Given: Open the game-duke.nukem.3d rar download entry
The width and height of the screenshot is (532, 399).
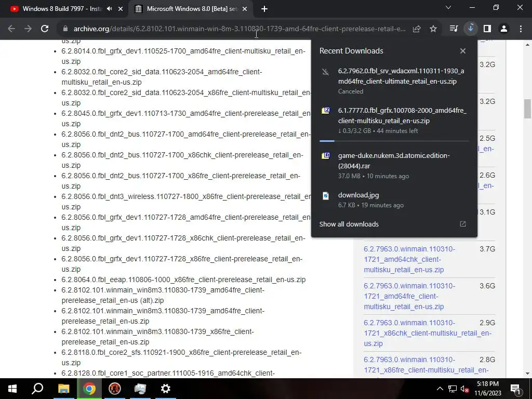Looking at the screenshot, I should [394, 165].
